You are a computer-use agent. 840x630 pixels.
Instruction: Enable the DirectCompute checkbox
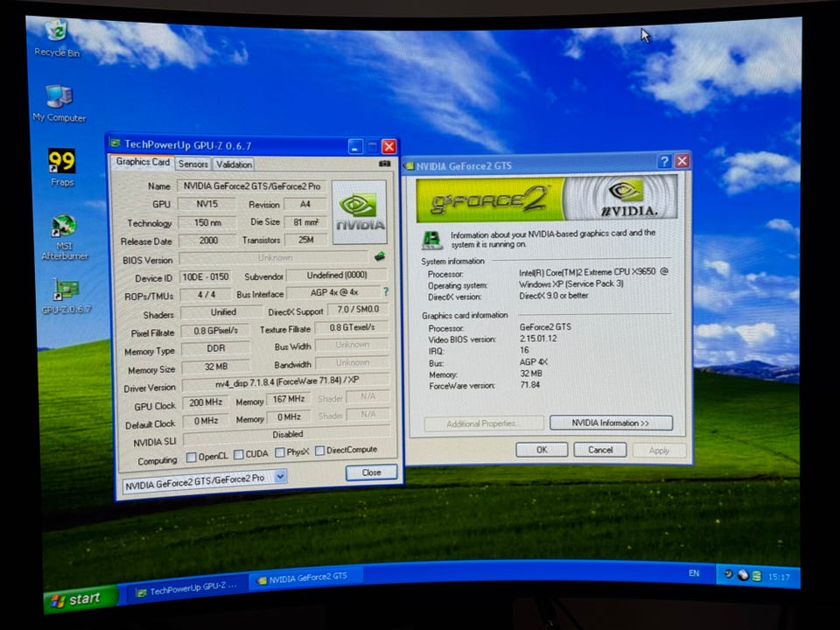(320, 451)
